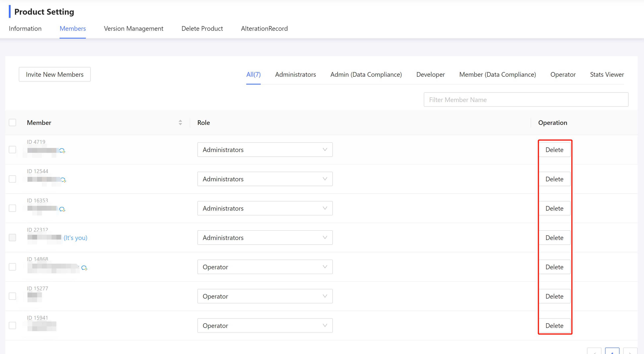Open role dropdown for member ID 16353
This screenshot has height=354, width=644.
point(265,208)
